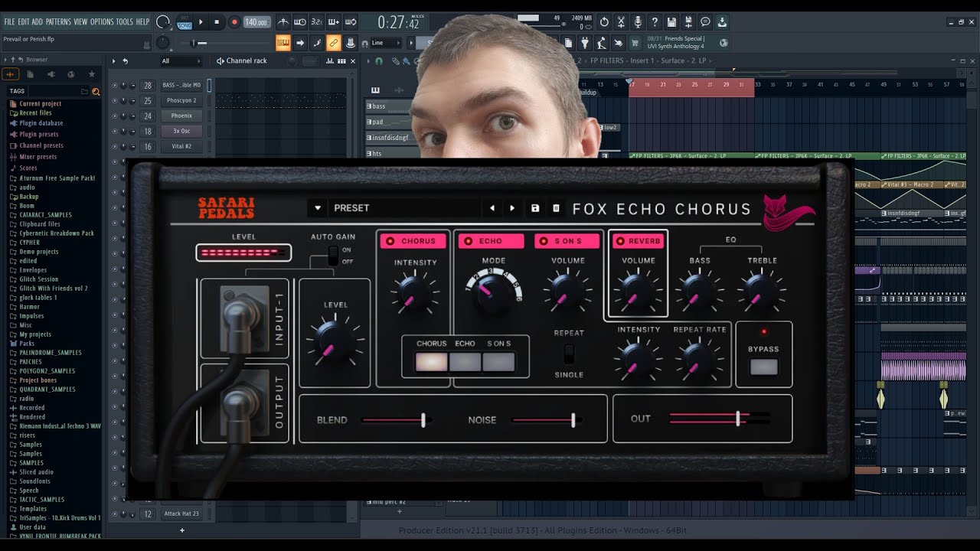Open the Line snap dropdown
Image resolution: width=980 pixels, height=551 pixels.
point(387,43)
